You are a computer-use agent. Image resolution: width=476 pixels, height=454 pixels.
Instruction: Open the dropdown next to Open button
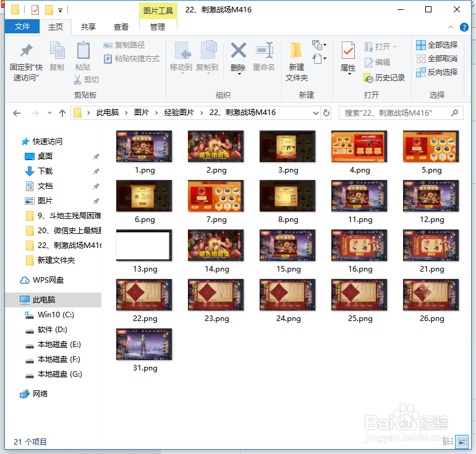(394, 47)
